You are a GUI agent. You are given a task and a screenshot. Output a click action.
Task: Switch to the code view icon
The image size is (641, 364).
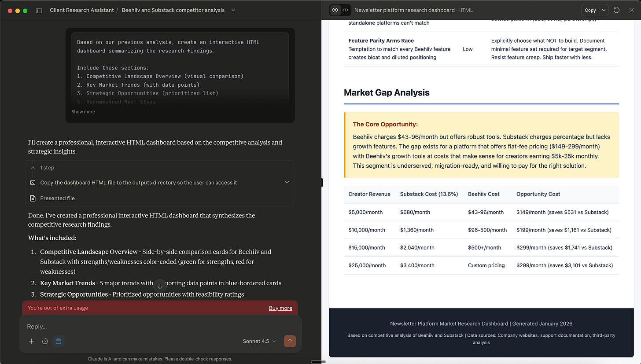[x=346, y=10]
